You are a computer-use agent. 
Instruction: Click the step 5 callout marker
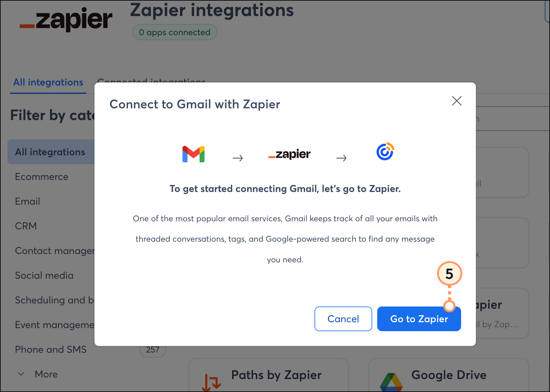(x=449, y=273)
